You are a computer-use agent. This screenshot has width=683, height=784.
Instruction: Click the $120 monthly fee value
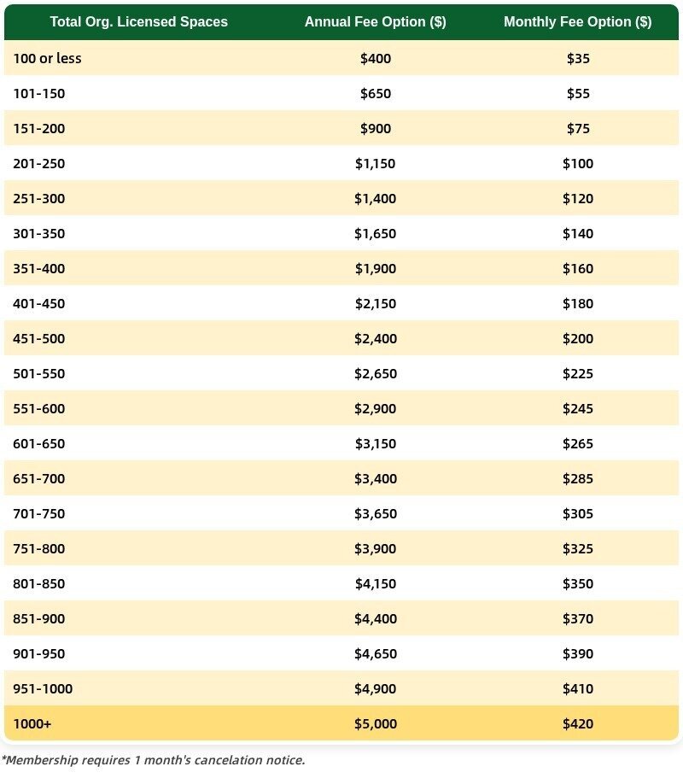(x=578, y=199)
